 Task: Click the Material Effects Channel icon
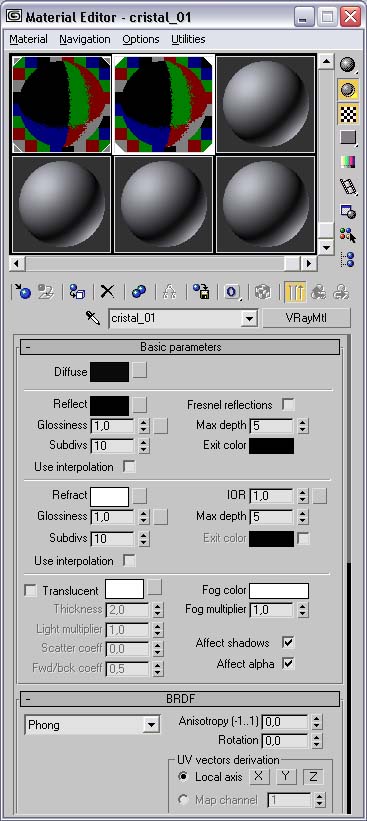(232, 292)
